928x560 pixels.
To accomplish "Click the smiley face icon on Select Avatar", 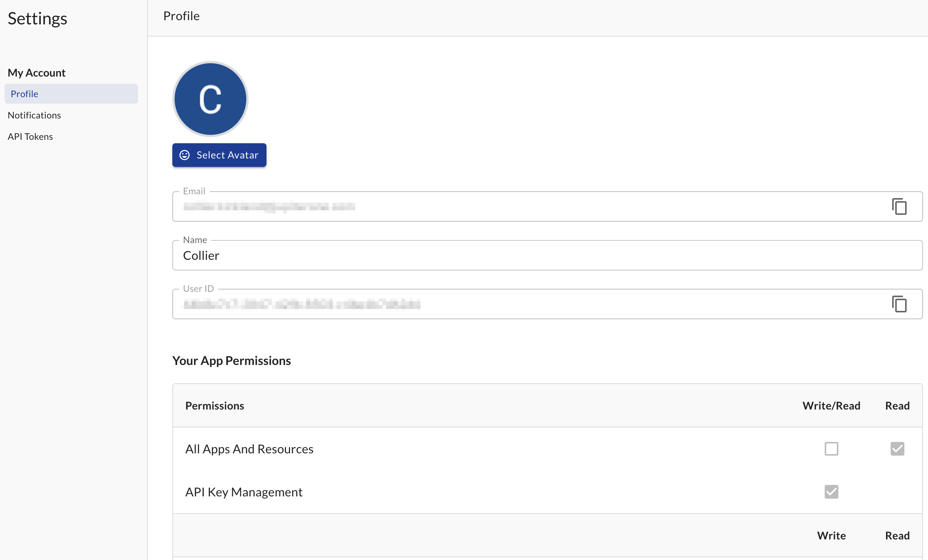I will click(x=184, y=155).
